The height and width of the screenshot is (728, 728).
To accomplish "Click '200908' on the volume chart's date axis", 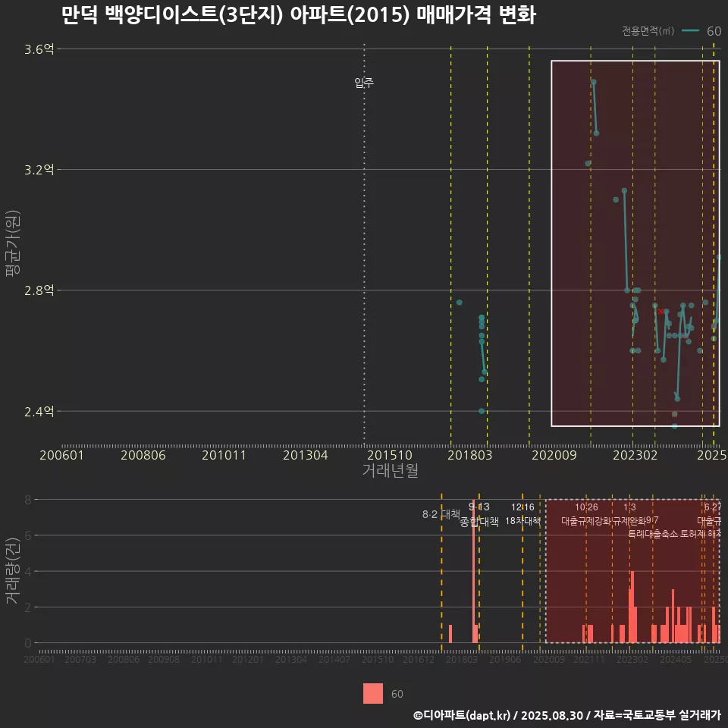I will 164,659.
